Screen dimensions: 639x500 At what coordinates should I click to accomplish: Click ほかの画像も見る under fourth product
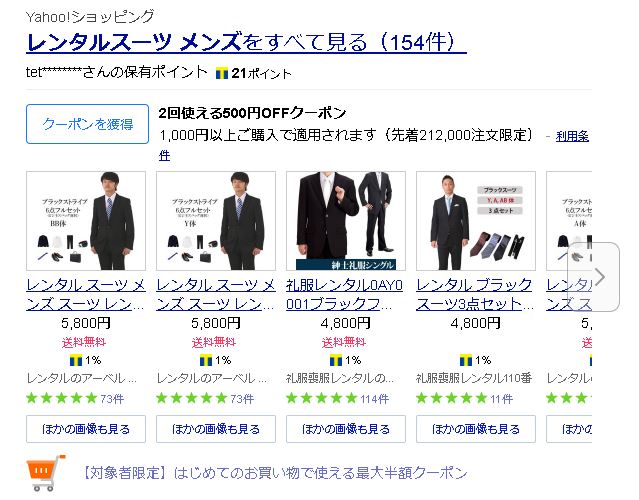tap(476, 429)
